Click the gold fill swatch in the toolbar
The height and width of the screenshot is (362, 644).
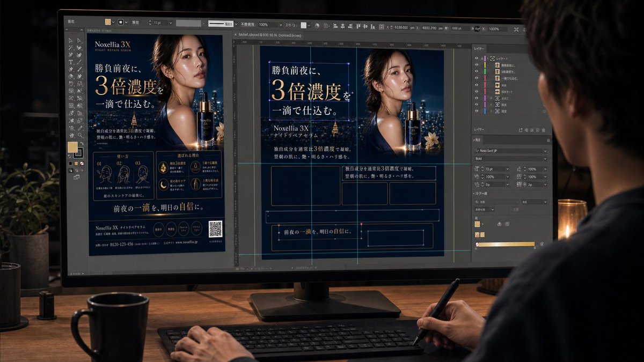[72, 147]
